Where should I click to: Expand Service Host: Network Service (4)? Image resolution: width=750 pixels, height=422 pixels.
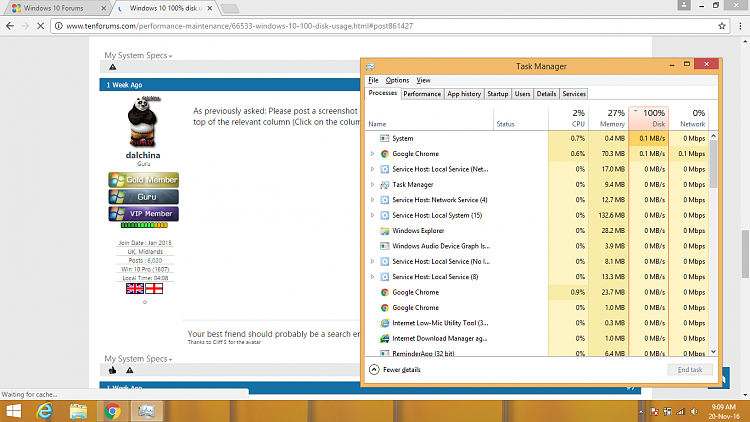pyautogui.click(x=372, y=200)
